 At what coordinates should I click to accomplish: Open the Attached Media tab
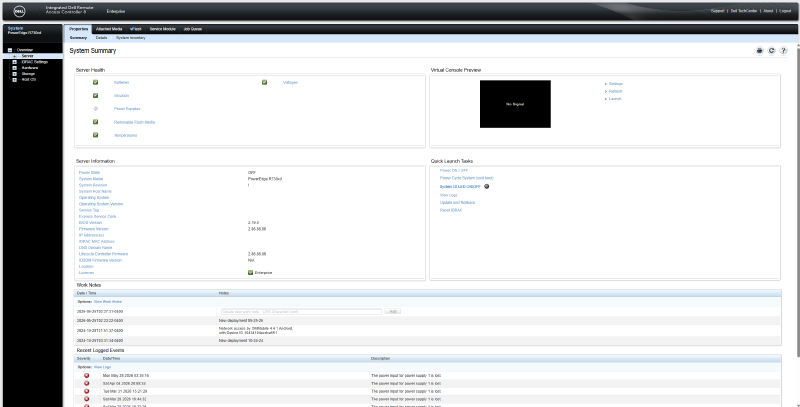109,29
